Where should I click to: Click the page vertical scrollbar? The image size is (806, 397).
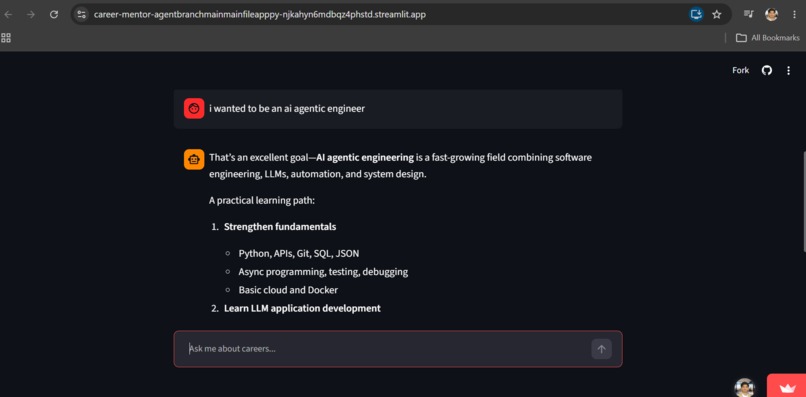(x=803, y=200)
